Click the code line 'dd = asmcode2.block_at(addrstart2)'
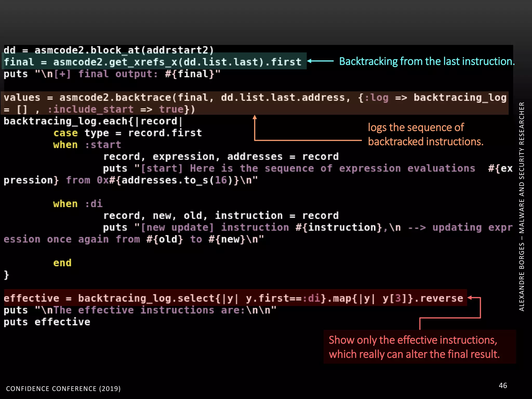Screen dimensions: 532x399 tap(109, 50)
